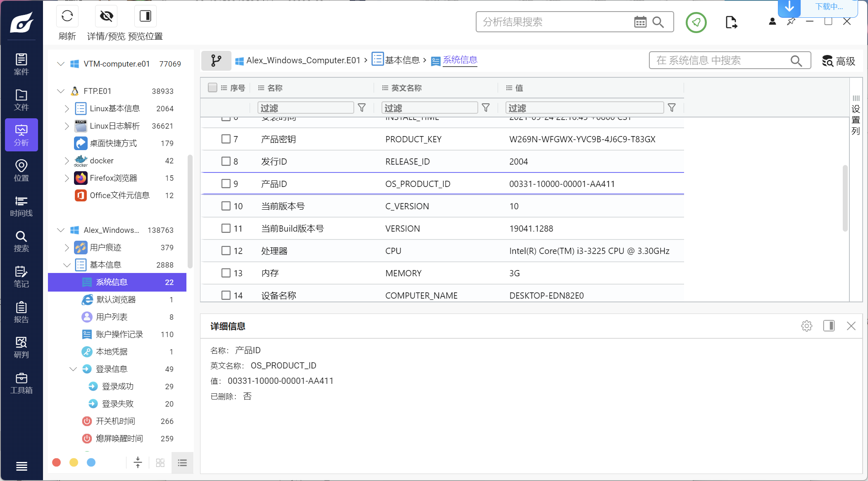Click the calendar icon in search box

click(x=640, y=22)
